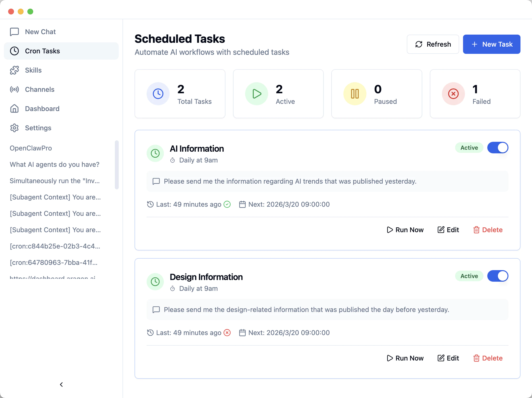Screen dimensions: 532x398
Task: Disable the Design Information task switch
Action: (x=498, y=276)
